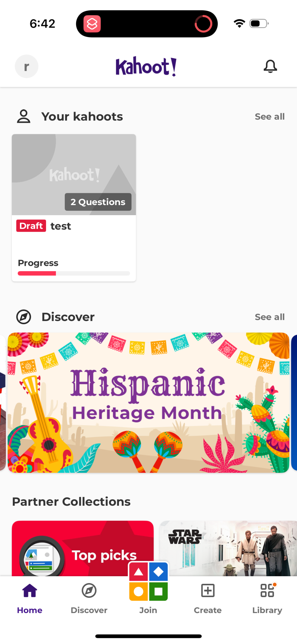Tap the red Draft label on test kahoot

(x=31, y=226)
